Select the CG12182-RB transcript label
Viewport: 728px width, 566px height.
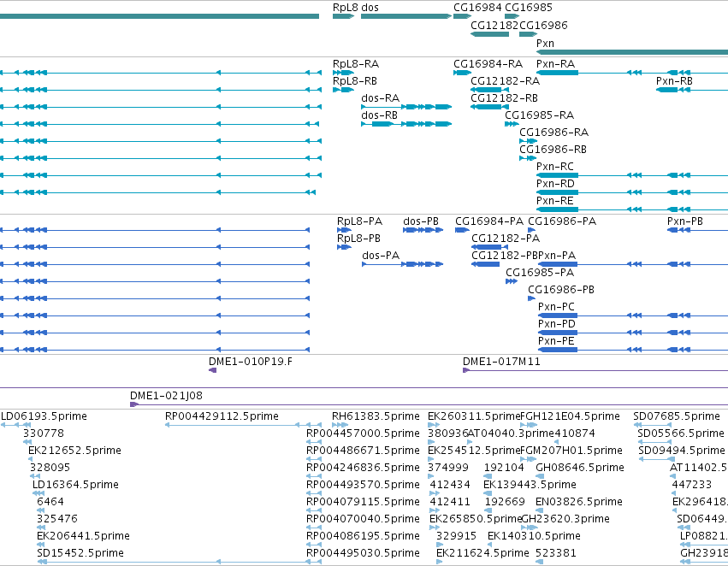504,98
